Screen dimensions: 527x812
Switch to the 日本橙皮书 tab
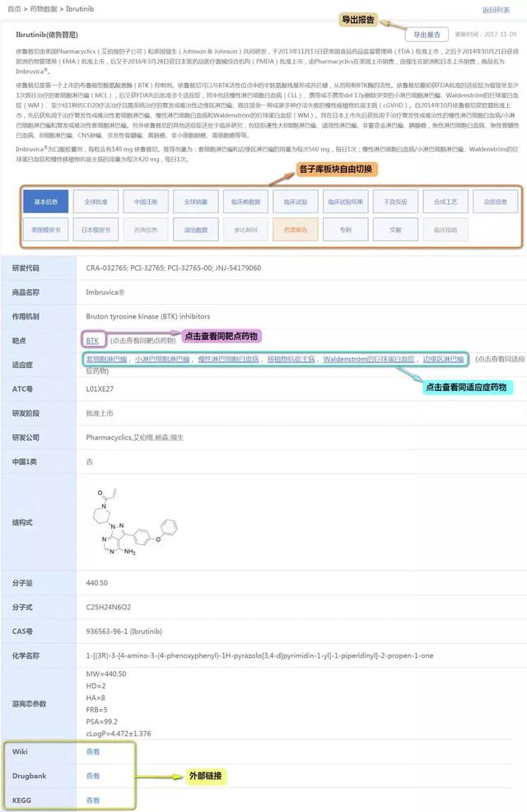pyautogui.click(x=96, y=230)
